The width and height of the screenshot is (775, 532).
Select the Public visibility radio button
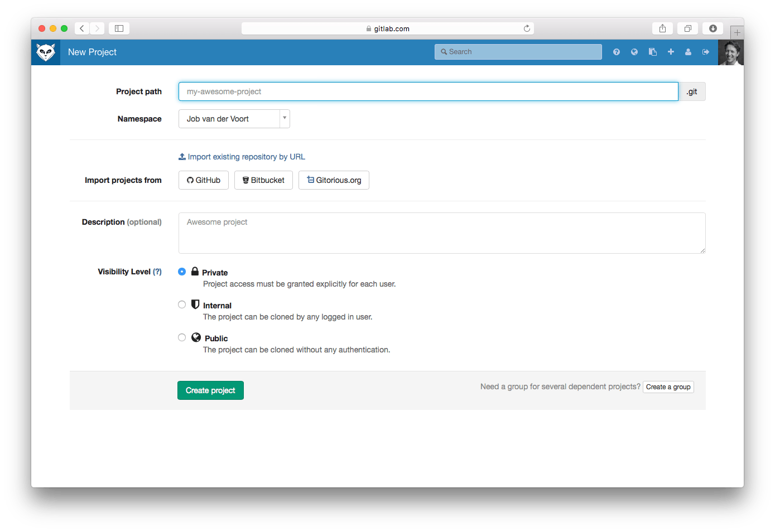[x=182, y=337]
